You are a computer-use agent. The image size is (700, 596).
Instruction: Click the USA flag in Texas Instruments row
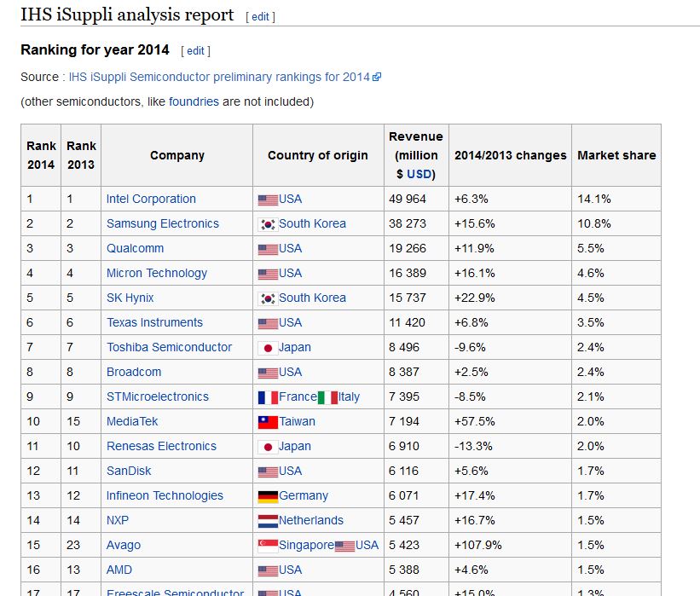pos(268,324)
